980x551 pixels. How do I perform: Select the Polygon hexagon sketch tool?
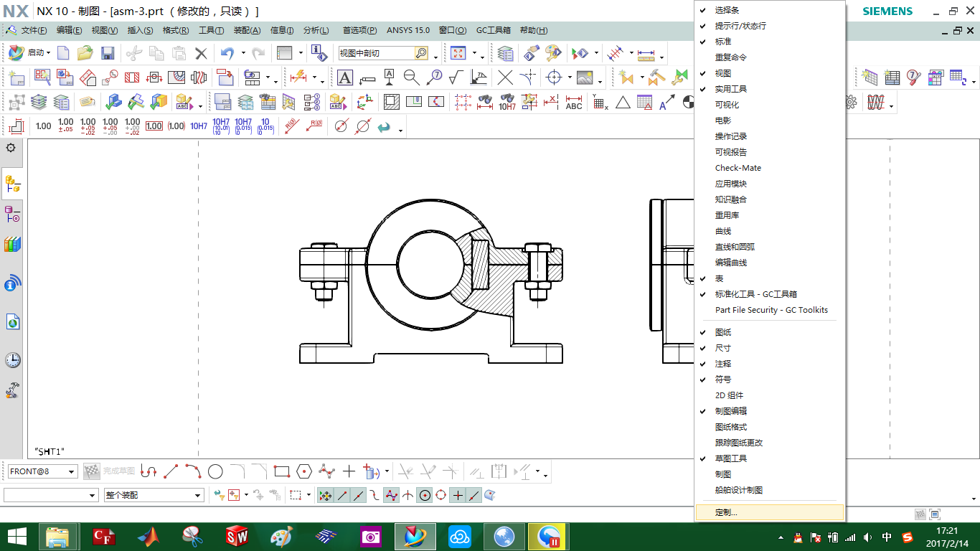tap(304, 471)
